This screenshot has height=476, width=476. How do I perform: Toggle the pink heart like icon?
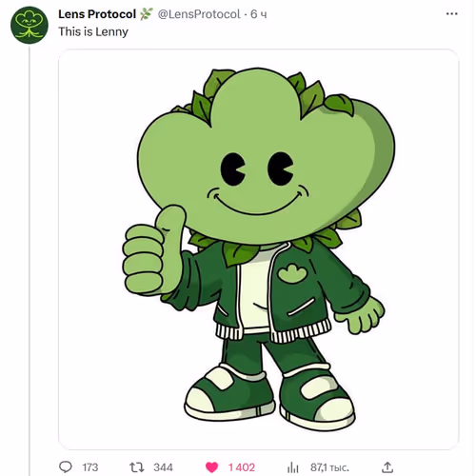click(212, 467)
